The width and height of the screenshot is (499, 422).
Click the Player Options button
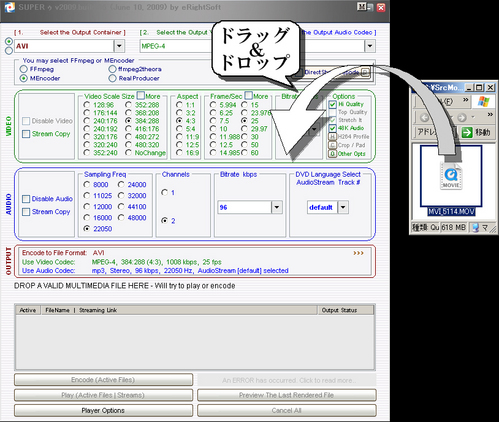pyautogui.click(x=103, y=411)
